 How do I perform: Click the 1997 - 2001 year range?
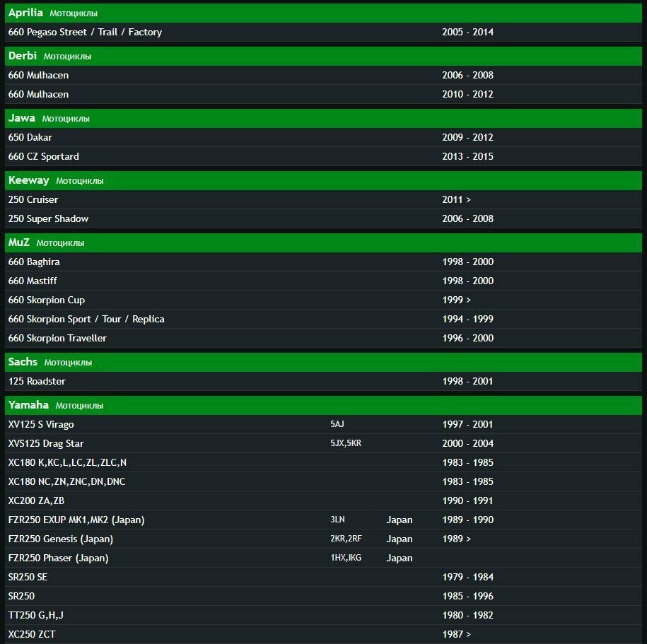467,425
